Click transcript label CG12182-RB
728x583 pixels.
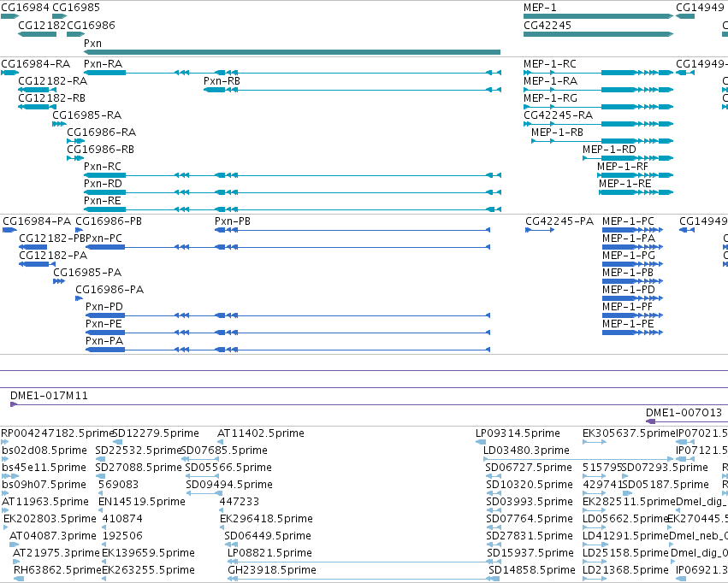point(52,98)
